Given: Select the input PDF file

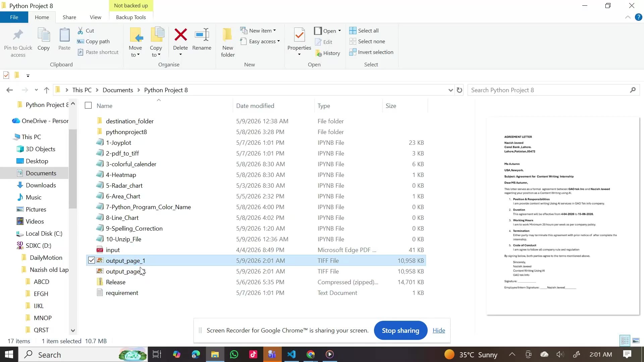Looking at the screenshot, I should point(256,250).
